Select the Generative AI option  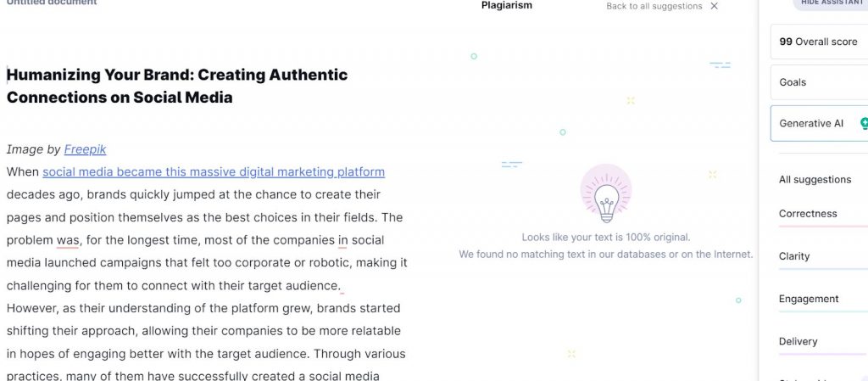(820, 124)
